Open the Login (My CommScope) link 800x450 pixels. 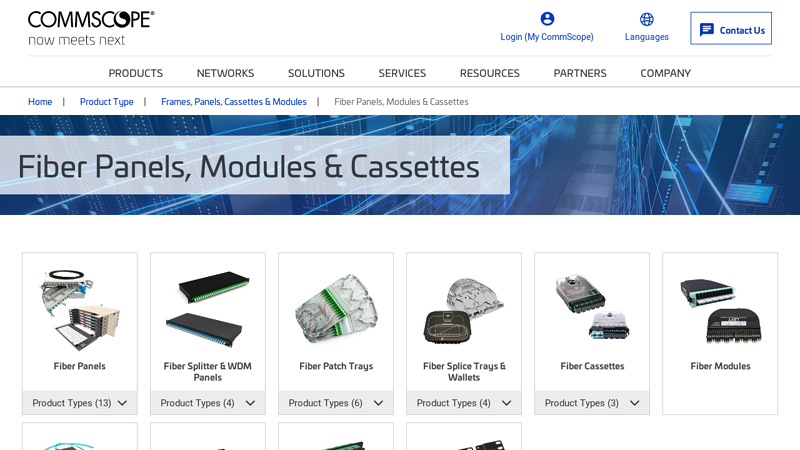coord(547,37)
